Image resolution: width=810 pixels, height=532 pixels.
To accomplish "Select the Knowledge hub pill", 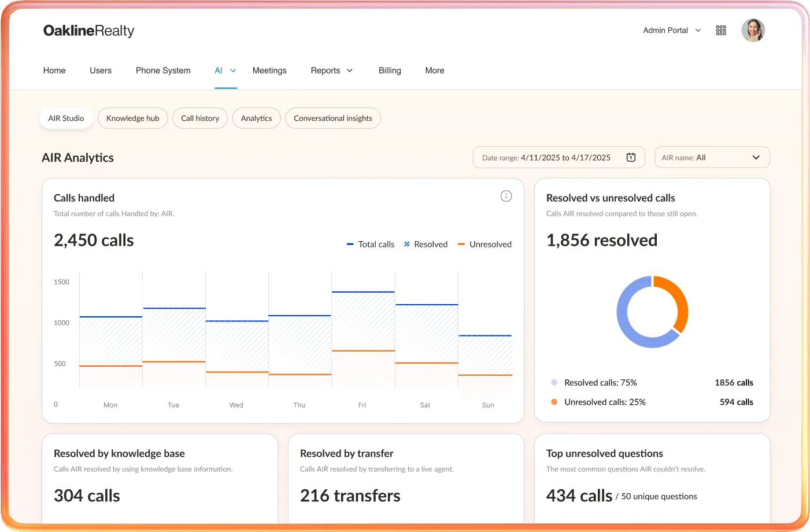I will pyautogui.click(x=132, y=118).
